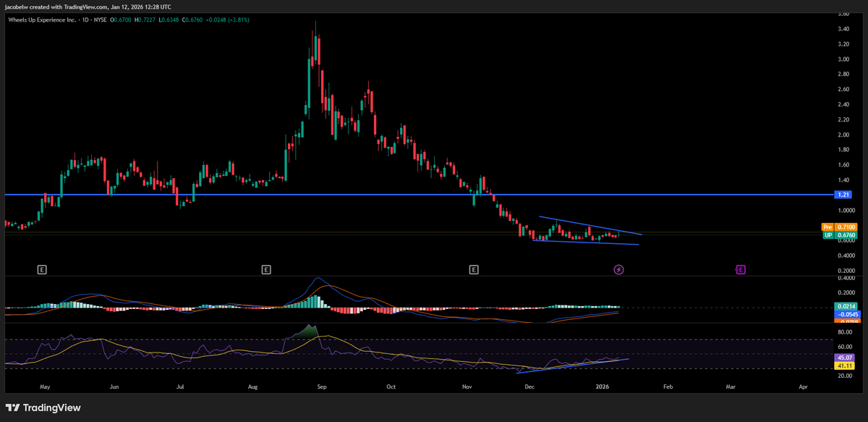Click the Feb label on the time axis

[x=668, y=387]
